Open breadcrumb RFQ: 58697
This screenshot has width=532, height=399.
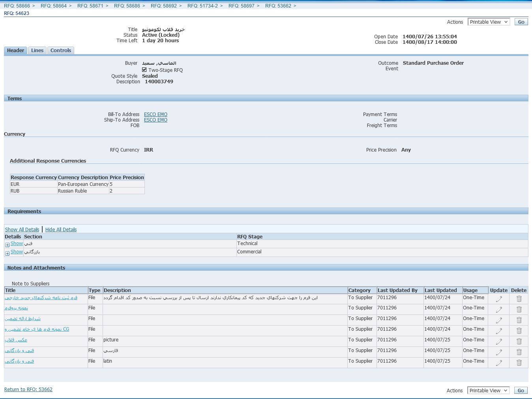pos(242,6)
